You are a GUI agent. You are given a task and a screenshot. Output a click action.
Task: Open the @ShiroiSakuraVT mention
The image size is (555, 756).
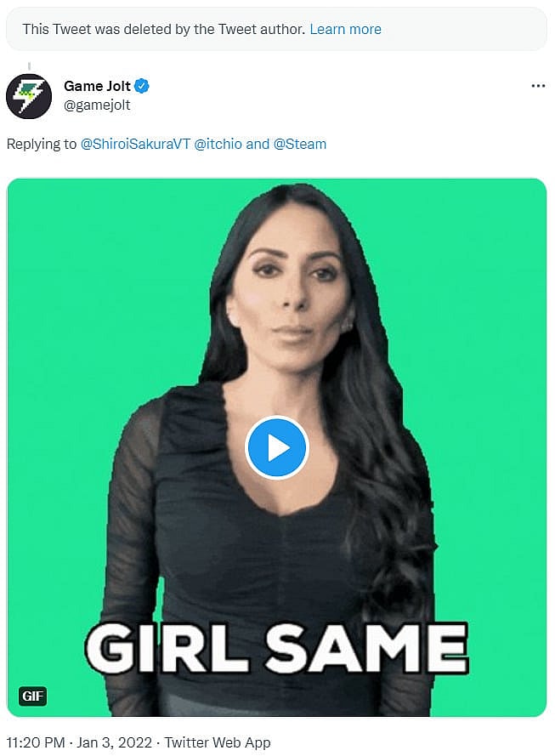point(135,144)
